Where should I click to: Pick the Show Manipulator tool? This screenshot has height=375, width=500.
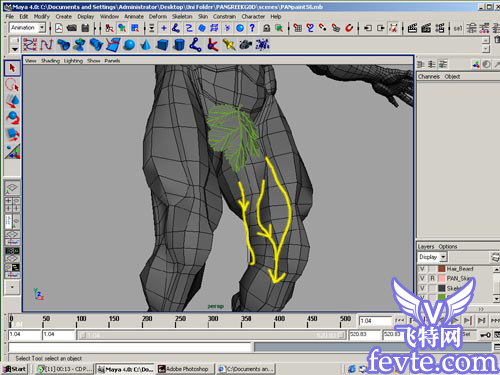click(x=12, y=151)
